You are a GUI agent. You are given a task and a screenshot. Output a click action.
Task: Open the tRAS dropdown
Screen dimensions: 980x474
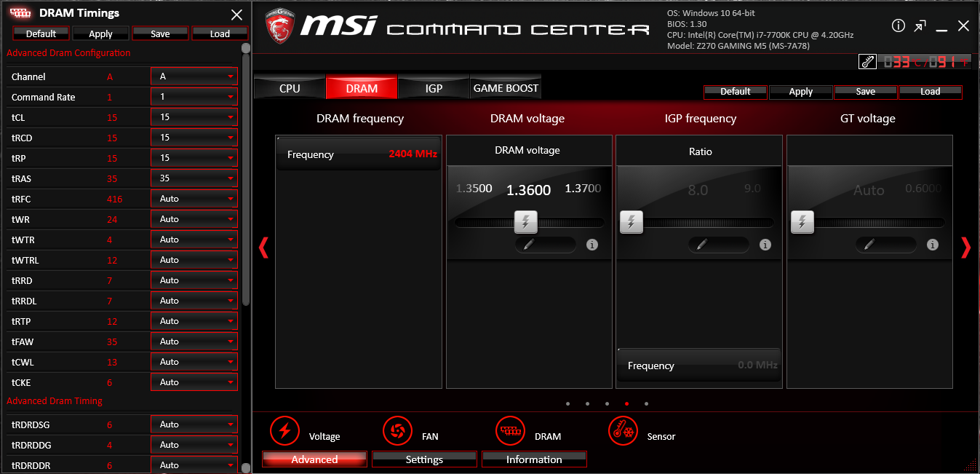[x=194, y=178]
